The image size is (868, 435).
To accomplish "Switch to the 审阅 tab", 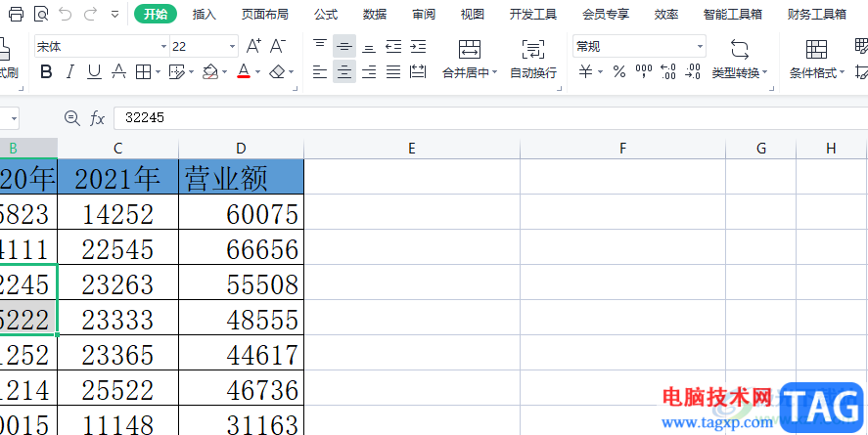I will click(424, 15).
